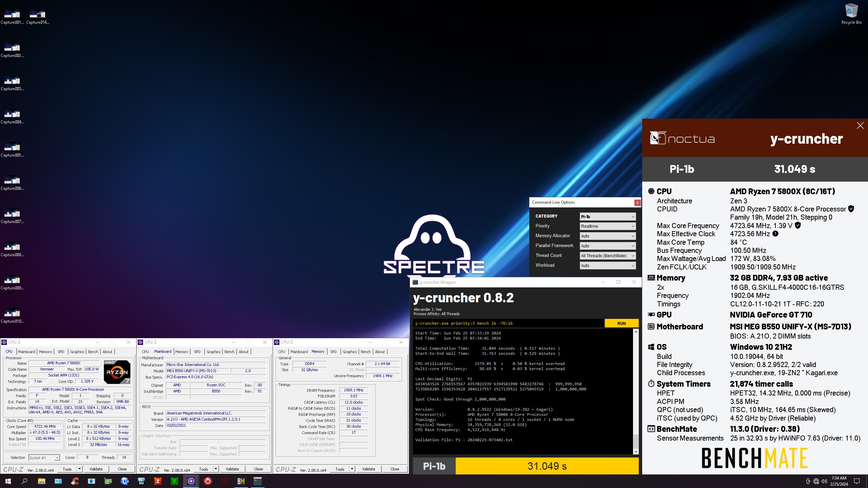Click Tools button in CPU-Z processor window

click(67, 469)
